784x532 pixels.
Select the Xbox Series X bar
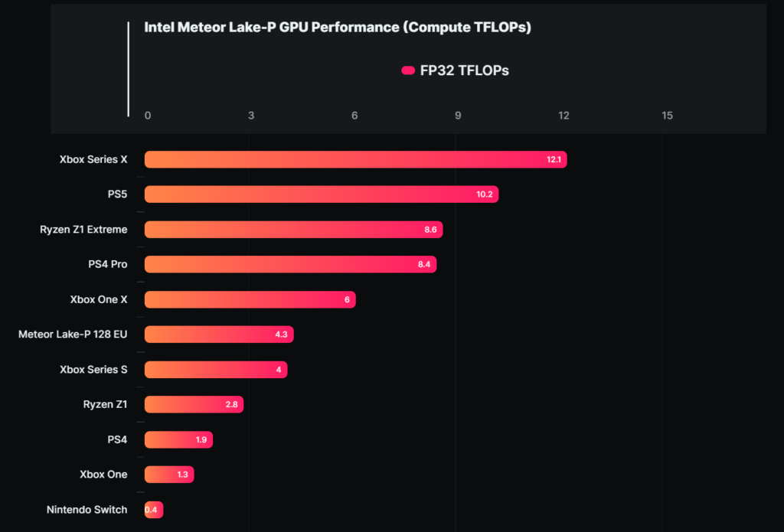[355, 159]
